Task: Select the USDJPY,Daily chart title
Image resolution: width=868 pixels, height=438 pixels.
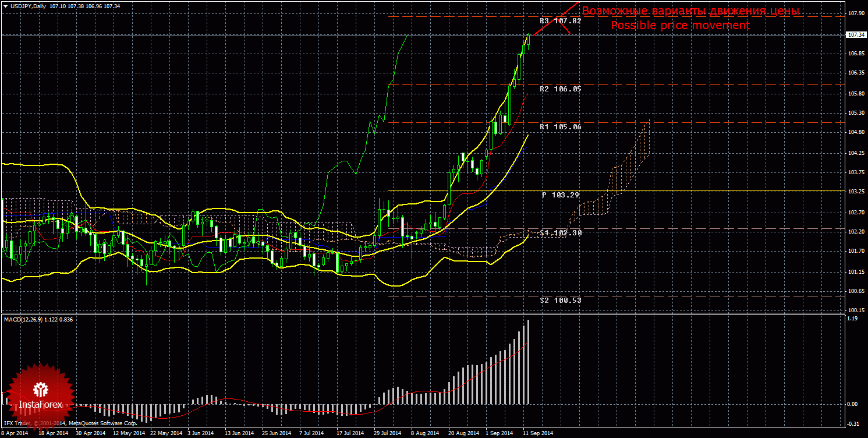Action: [x=29, y=6]
